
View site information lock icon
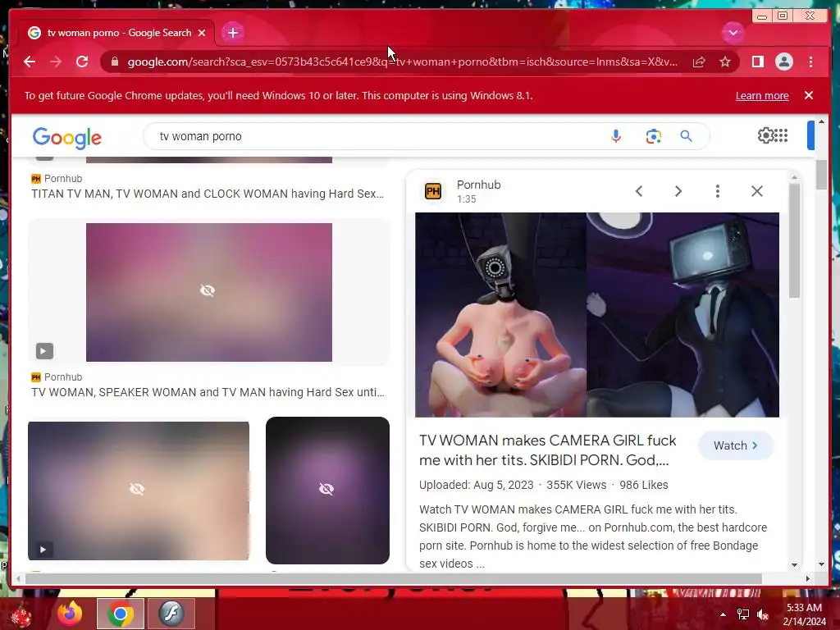[114, 62]
